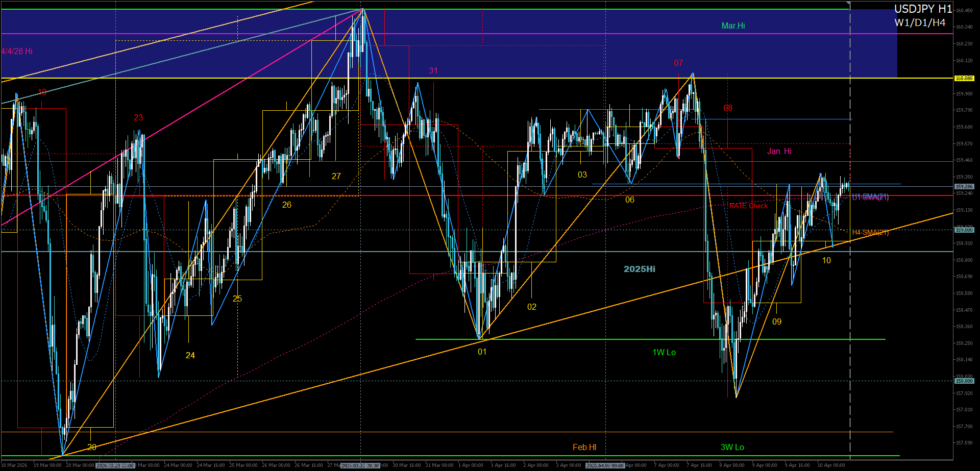Select the 1W Lo support label
Viewport: 980px width, 471px height.
pyautogui.click(x=664, y=352)
